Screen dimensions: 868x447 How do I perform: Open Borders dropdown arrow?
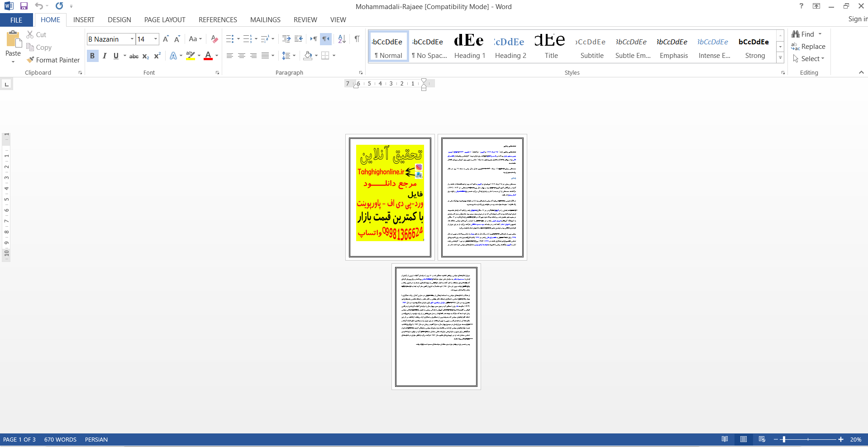[x=334, y=56]
